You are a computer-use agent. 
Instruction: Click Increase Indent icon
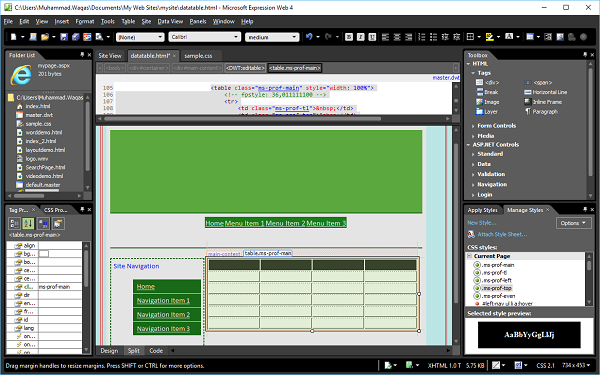pyautogui.click(x=457, y=37)
